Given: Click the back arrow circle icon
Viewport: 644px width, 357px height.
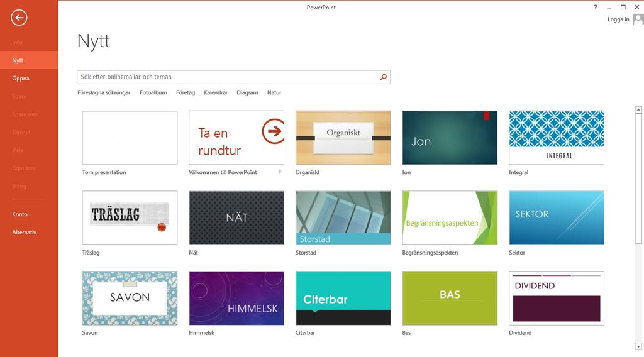Looking at the screenshot, I should pos(19,18).
